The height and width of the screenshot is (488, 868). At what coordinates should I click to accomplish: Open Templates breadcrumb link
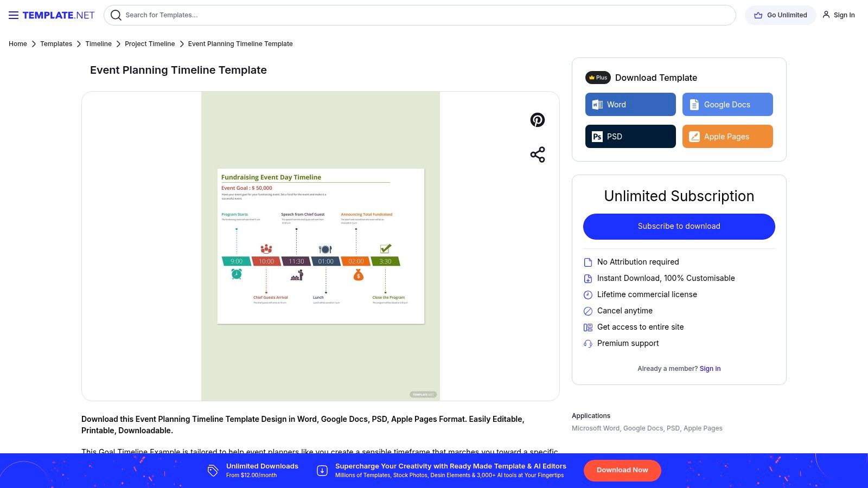(x=56, y=44)
